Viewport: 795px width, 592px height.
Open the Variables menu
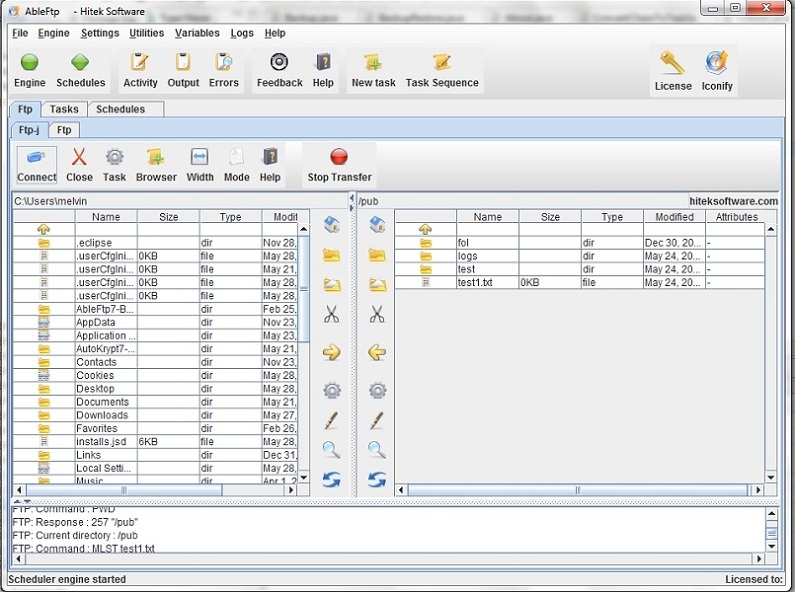click(197, 33)
